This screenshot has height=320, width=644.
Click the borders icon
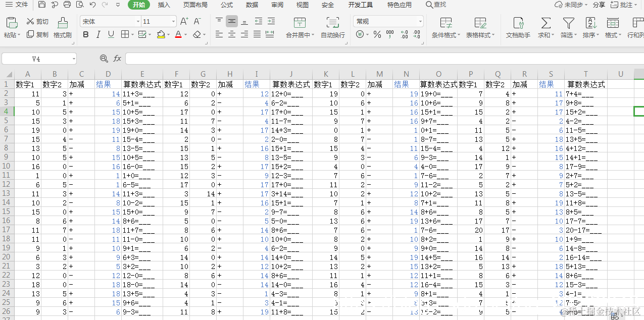point(124,34)
